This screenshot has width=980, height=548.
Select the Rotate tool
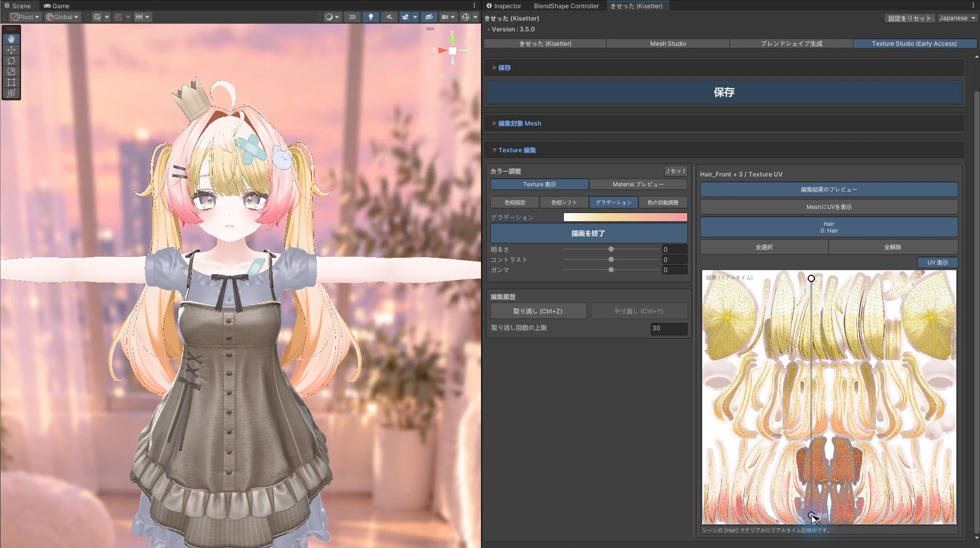tap(11, 61)
